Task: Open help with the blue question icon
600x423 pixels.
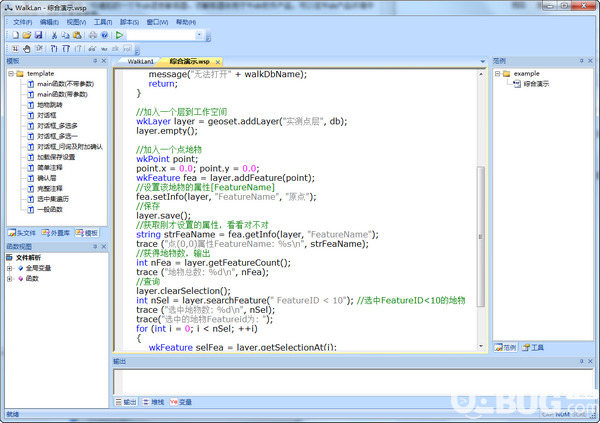Action: (104, 35)
